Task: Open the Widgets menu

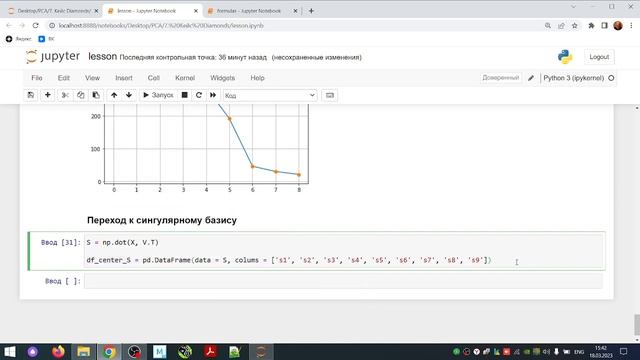Action: 222,78
